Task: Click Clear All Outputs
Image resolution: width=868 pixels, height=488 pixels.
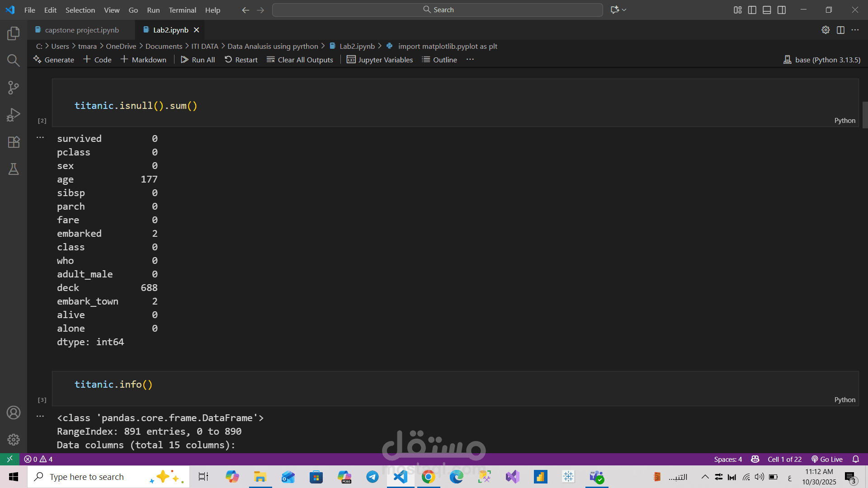Action: pyautogui.click(x=300, y=60)
